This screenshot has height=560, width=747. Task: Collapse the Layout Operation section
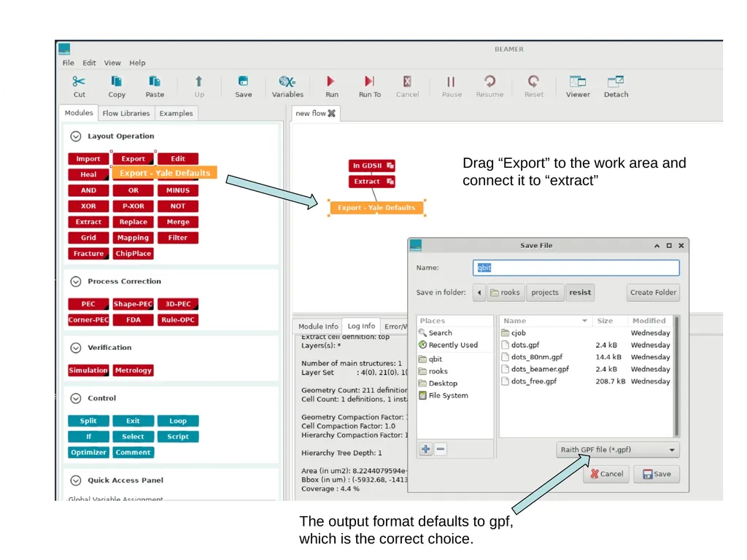[76, 136]
